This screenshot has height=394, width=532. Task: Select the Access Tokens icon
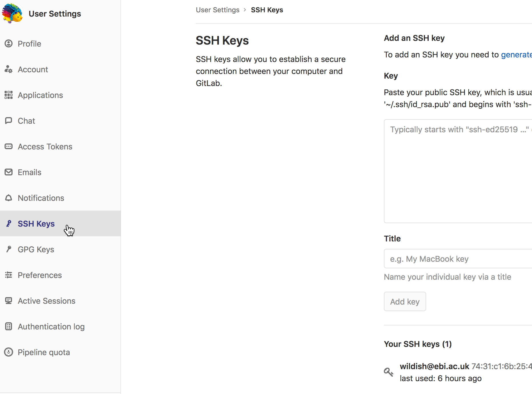pyautogui.click(x=8, y=146)
